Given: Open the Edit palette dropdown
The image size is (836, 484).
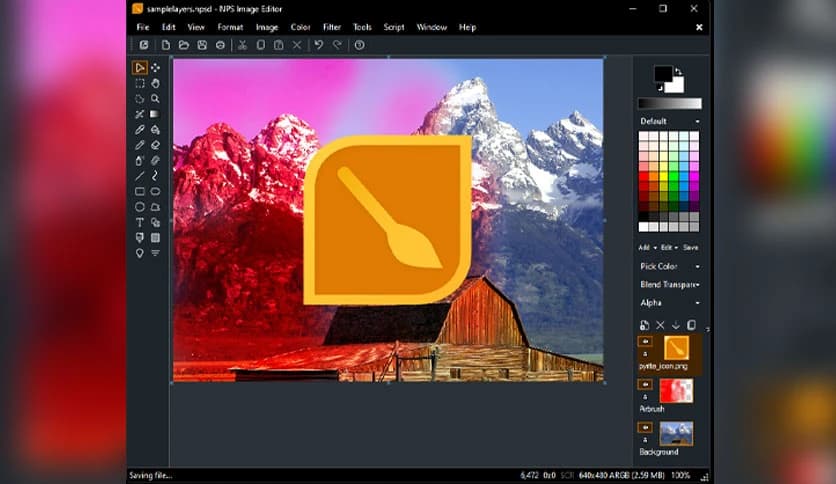Looking at the screenshot, I should point(669,247).
